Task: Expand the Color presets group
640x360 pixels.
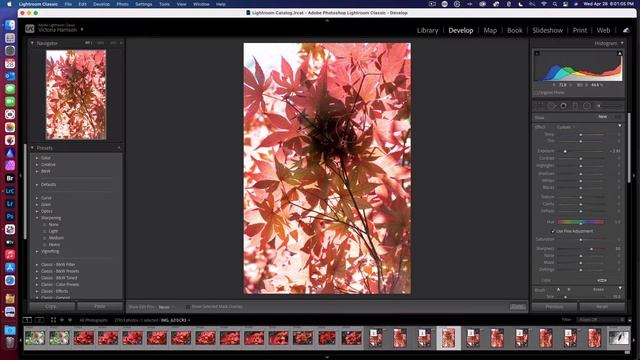Action: pyautogui.click(x=37, y=158)
